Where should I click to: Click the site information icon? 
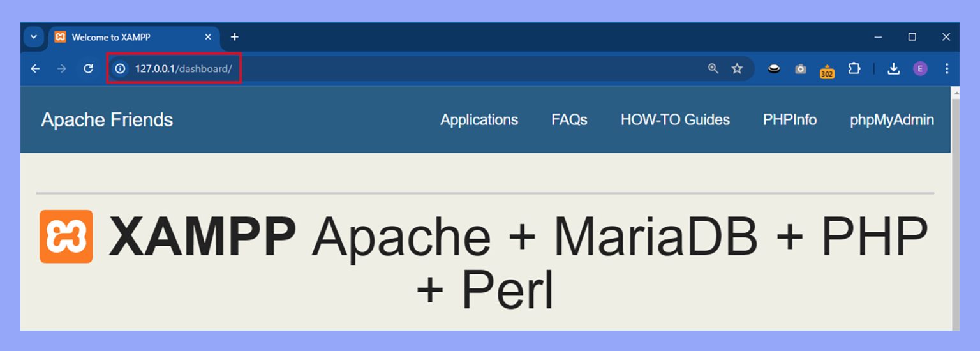[120, 69]
